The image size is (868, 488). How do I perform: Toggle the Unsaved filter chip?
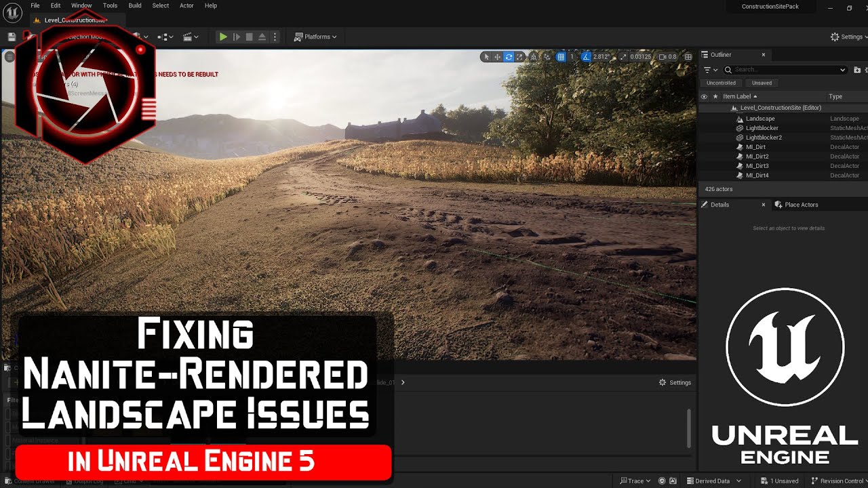(x=762, y=83)
